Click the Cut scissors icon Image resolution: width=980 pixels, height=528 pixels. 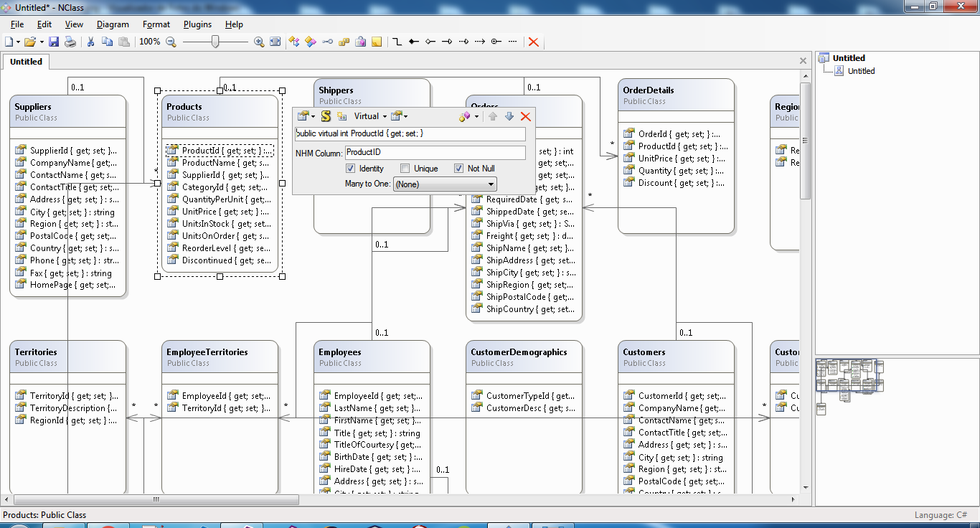91,42
